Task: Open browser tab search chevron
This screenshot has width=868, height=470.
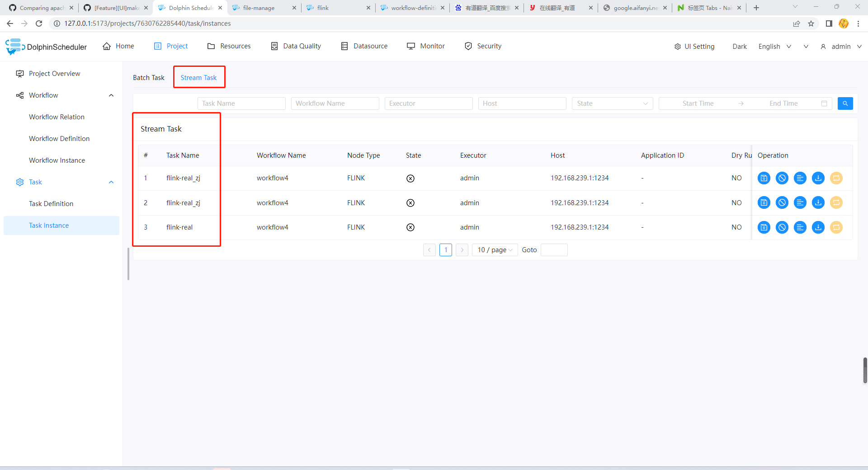Action: [x=795, y=7]
